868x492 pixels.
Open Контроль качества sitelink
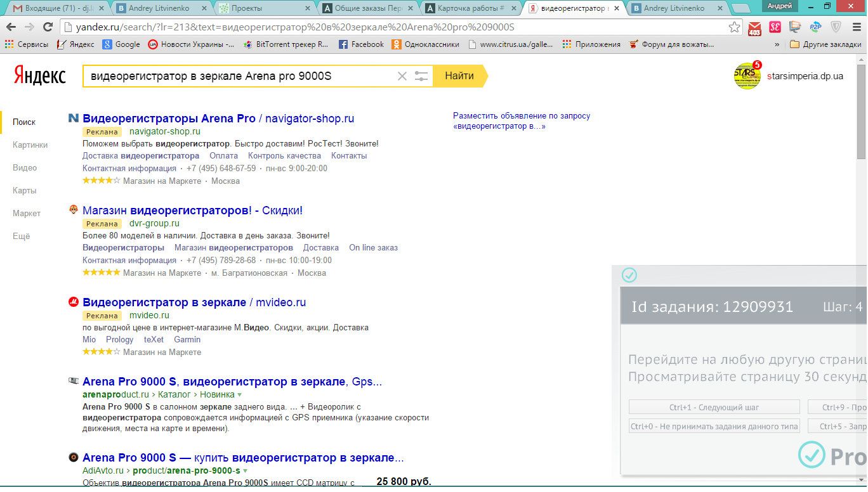284,155
